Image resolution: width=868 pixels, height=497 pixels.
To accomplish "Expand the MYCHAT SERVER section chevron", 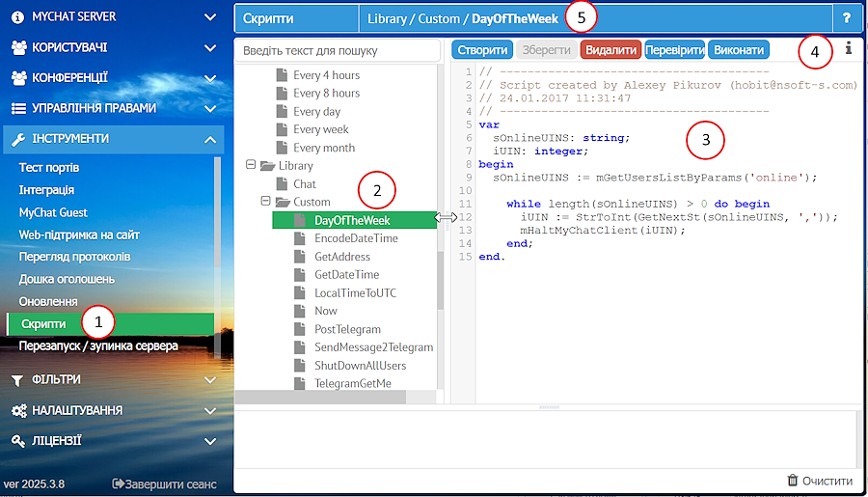I will [210, 17].
